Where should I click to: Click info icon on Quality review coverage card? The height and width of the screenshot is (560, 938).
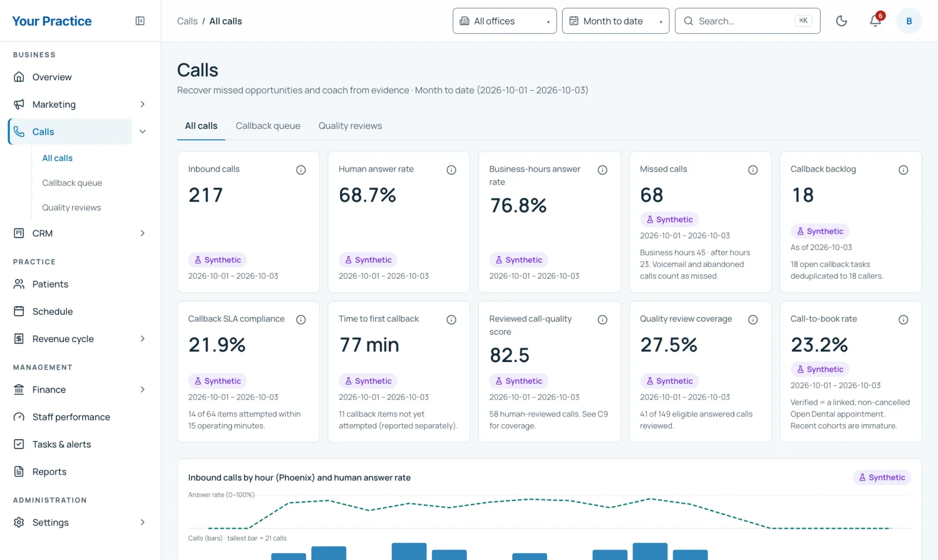pos(753,320)
